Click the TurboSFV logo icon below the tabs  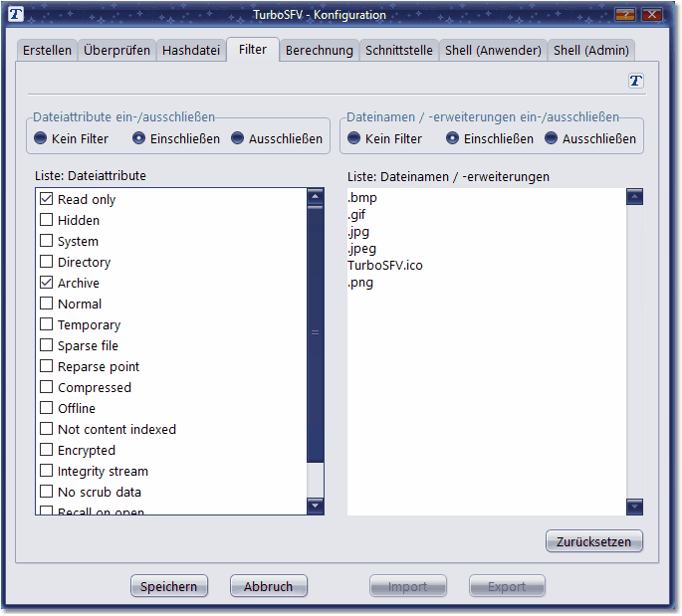pos(635,81)
